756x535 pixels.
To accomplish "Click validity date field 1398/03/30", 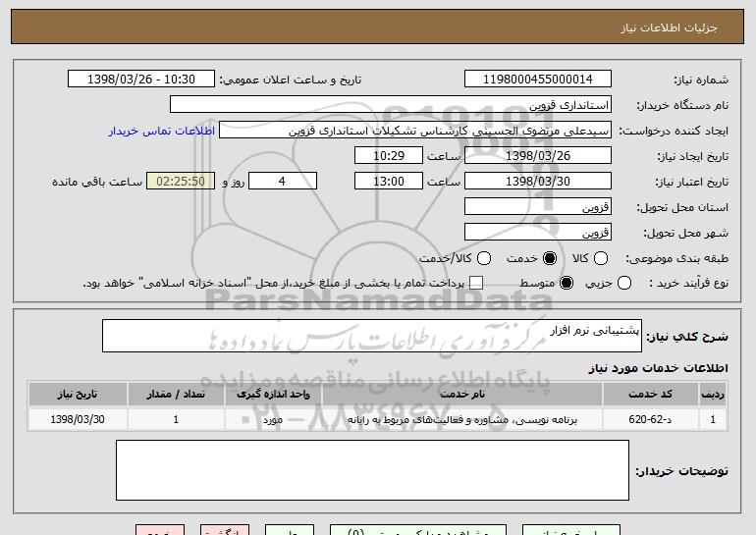I will (x=538, y=182).
